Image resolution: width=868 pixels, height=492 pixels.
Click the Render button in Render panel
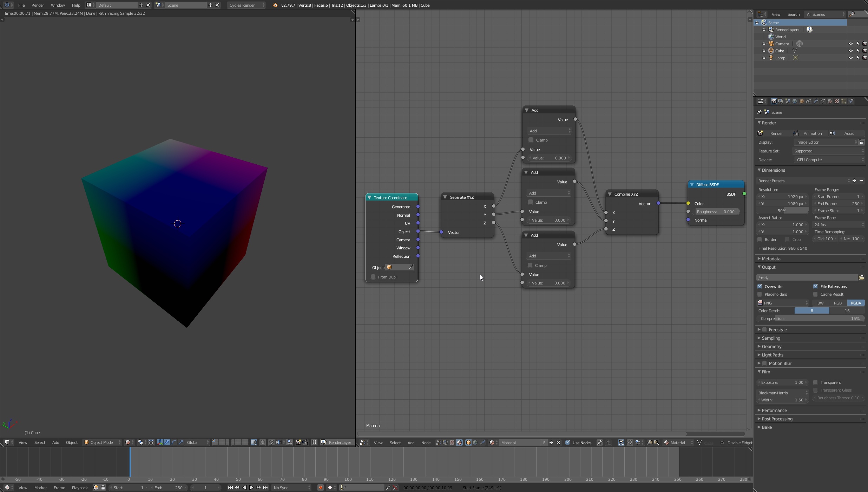click(773, 133)
